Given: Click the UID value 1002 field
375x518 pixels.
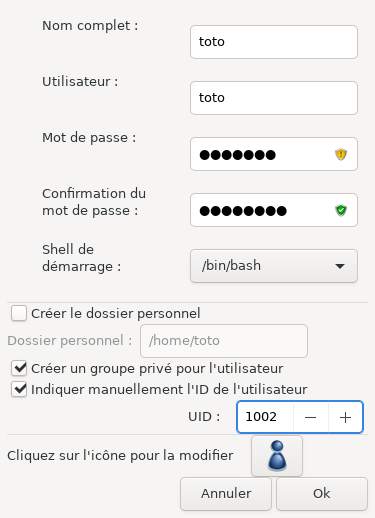Looking at the screenshot, I should (x=265, y=417).
